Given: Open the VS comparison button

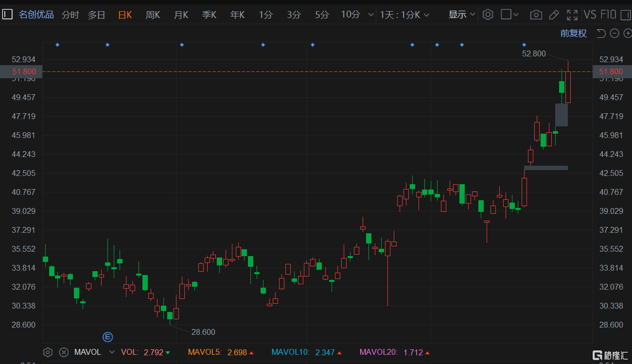Looking at the screenshot, I should click(x=590, y=15).
